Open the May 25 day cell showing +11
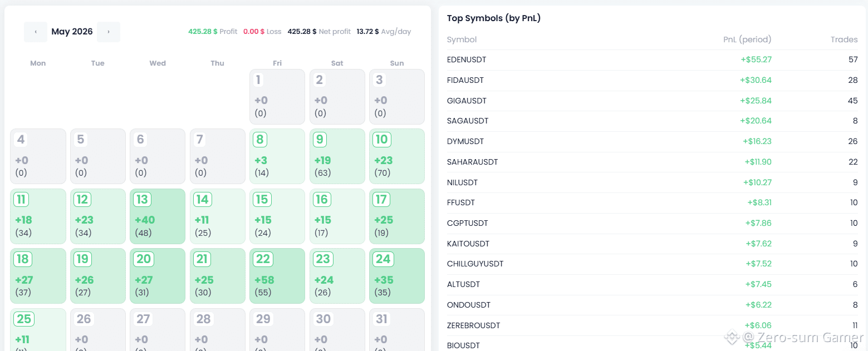Screen dimensions: 868x351 [x=38, y=329]
